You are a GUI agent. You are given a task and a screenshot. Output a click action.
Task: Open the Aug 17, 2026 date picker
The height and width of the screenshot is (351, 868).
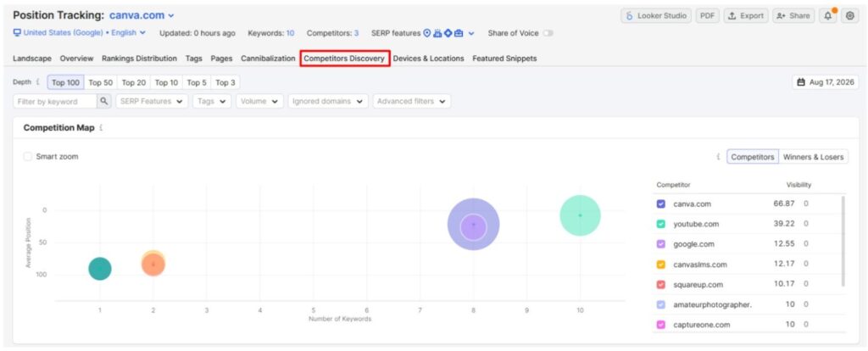(826, 82)
